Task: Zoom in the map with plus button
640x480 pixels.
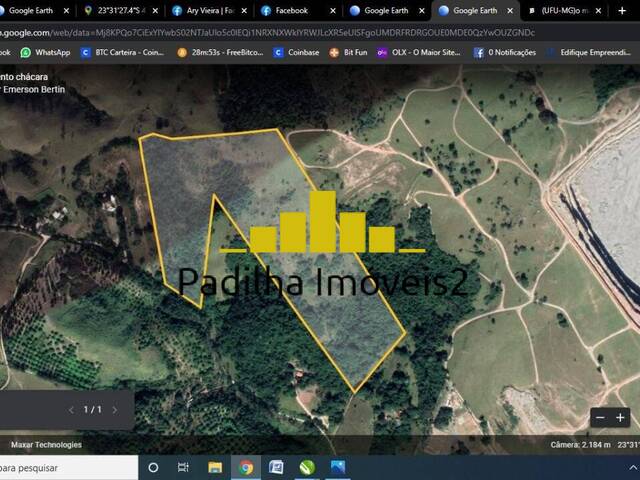Action: click(x=620, y=418)
